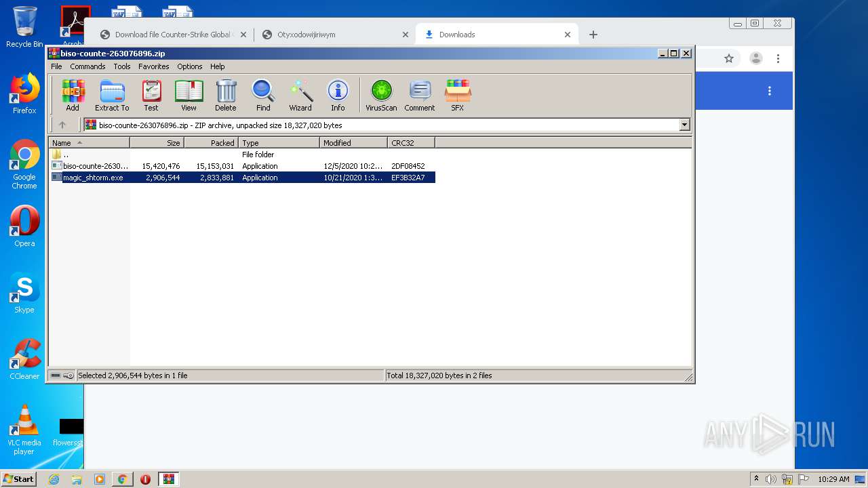
Task: Click the Start button
Action: click(x=19, y=479)
